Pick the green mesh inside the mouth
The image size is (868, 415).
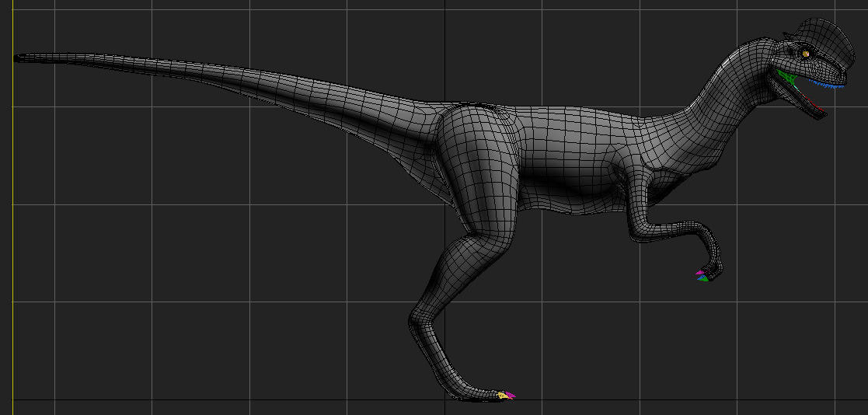pyautogui.click(x=788, y=77)
